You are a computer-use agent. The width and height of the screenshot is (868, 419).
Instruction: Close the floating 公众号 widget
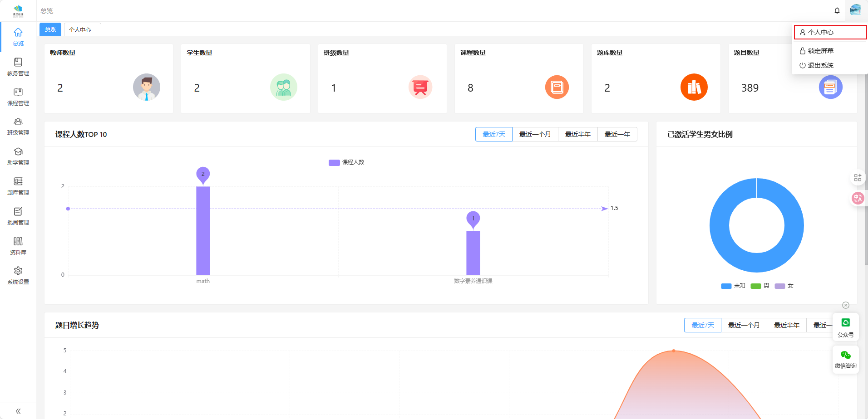(x=845, y=305)
